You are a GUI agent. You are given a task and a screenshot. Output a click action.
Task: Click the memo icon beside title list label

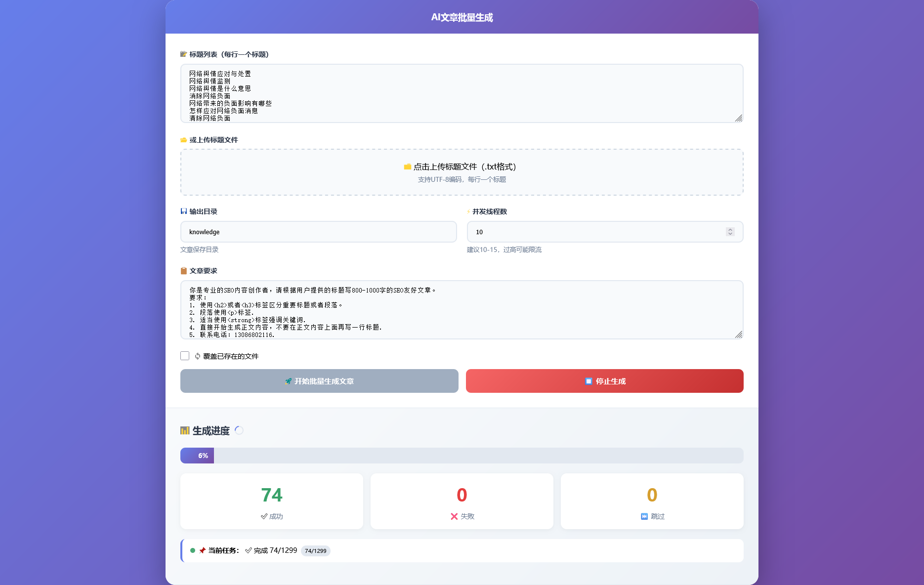click(183, 54)
